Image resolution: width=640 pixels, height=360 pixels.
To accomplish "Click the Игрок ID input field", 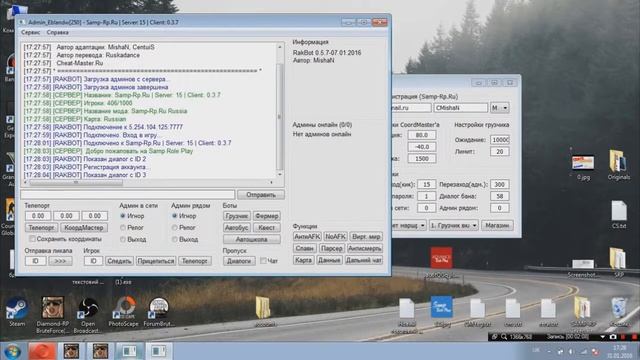I will [x=93, y=261].
